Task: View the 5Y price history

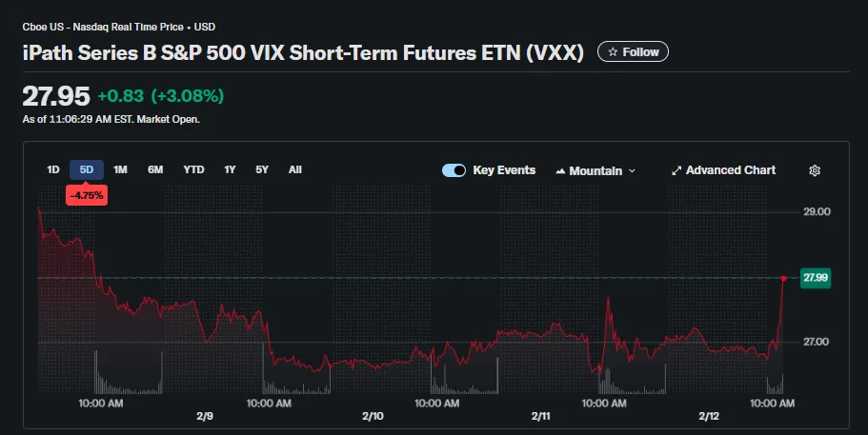Action: 262,170
